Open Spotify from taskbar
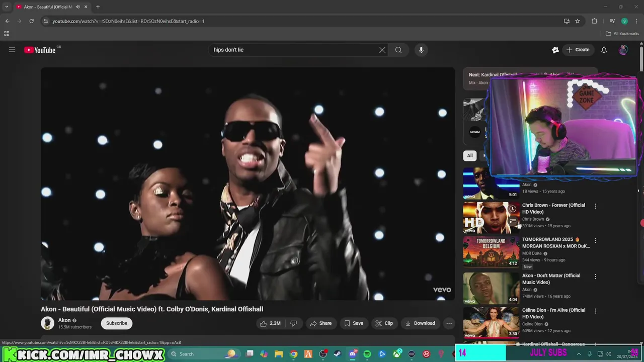This screenshot has width=644, height=362. tap(367, 354)
